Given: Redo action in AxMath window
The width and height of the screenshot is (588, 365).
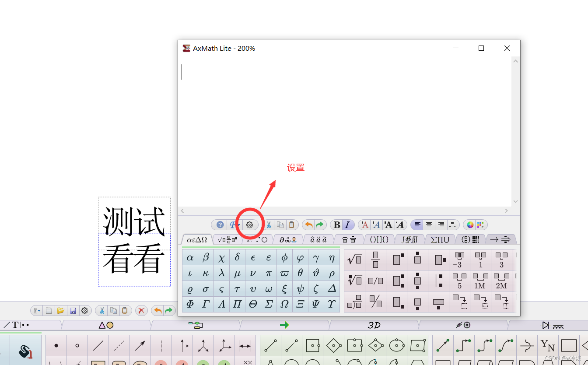Looking at the screenshot, I should (320, 225).
